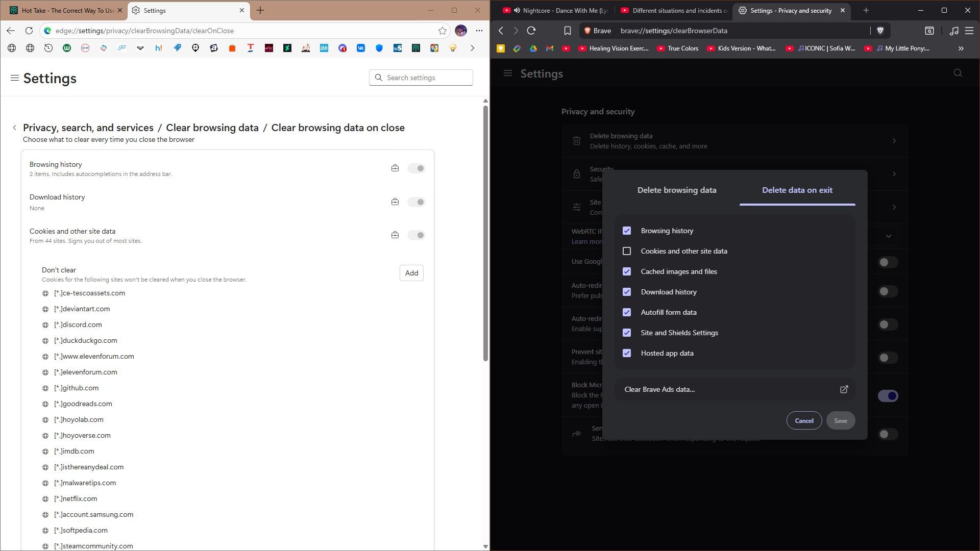
Task: Open the lightbulb favorite in Edge
Action: point(453,48)
